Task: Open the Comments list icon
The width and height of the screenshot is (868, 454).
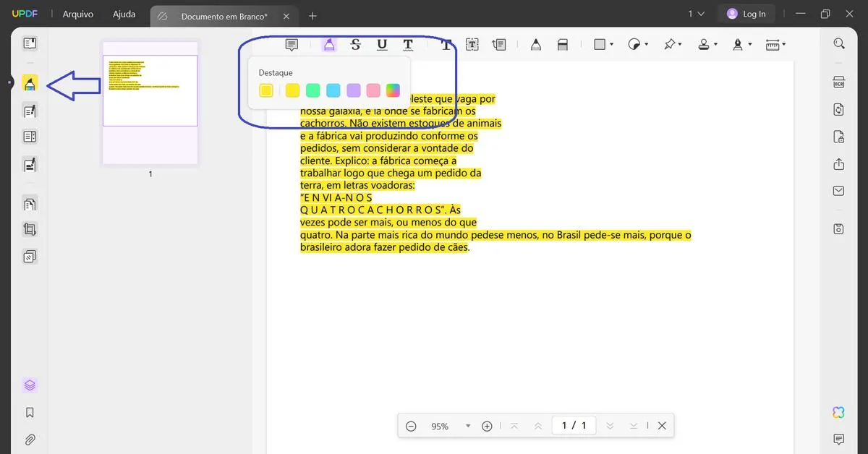Action: [x=839, y=440]
